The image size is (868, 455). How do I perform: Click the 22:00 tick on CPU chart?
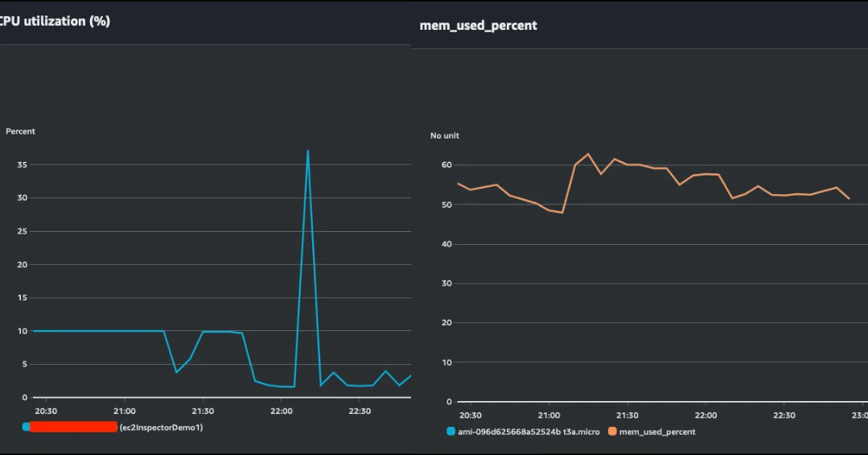(282, 412)
